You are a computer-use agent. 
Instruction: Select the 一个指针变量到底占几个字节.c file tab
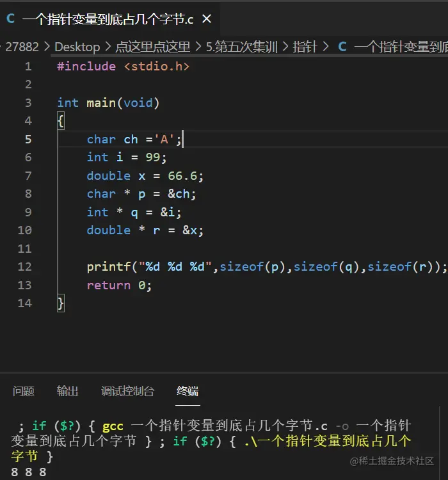click(109, 19)
